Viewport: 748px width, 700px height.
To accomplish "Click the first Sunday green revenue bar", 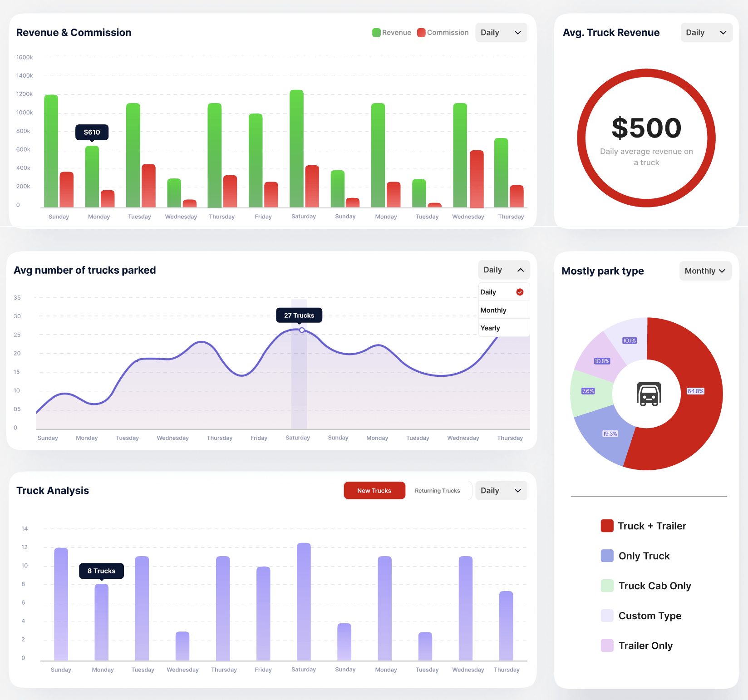I will [51, 151].
